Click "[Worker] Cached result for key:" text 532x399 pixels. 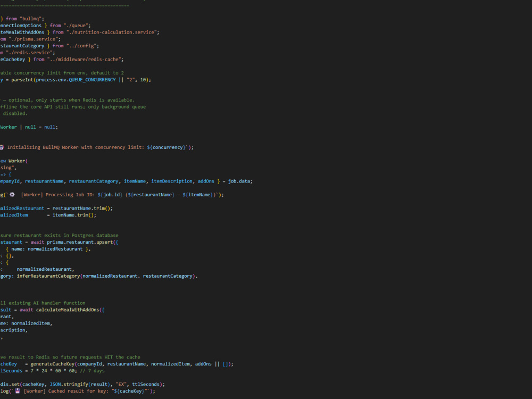coord(66,391)
